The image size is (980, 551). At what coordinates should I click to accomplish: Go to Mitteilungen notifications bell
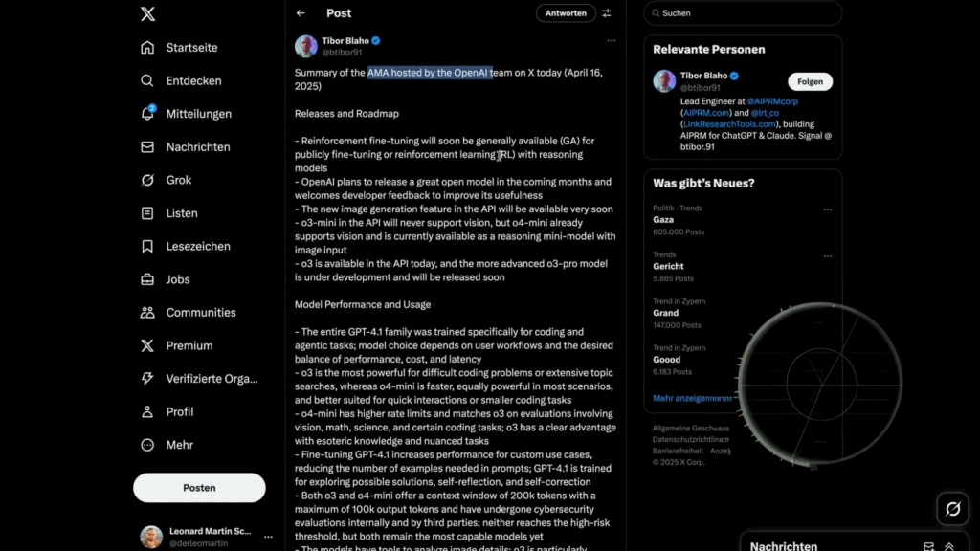pyautogui.click(x=148, y=114)
